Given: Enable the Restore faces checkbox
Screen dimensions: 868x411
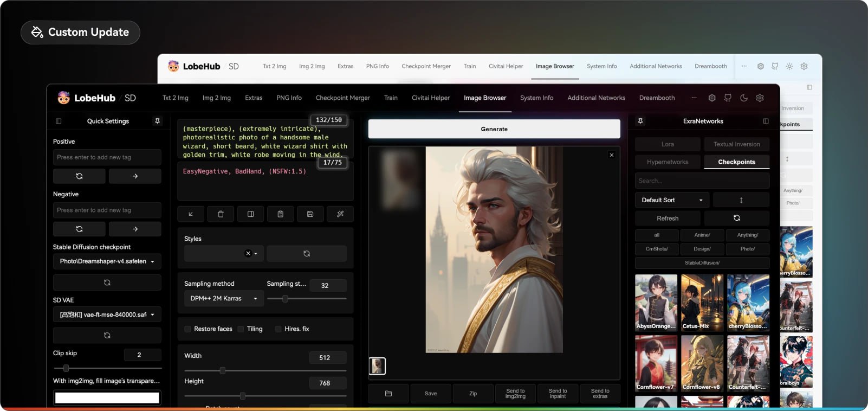Looking at the screenshot, I should point(188,329).
